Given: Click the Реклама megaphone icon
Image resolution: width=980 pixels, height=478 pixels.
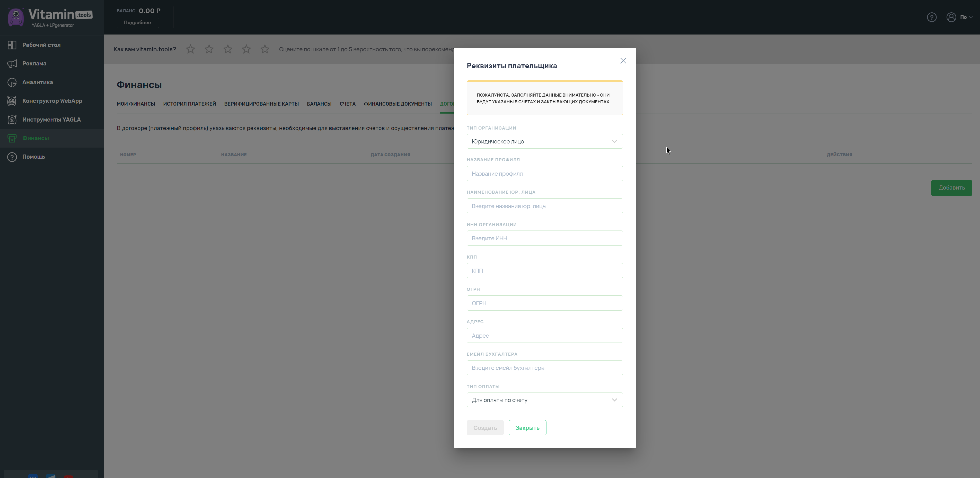Looking at the screenshot, I should pyautogui.click(x=12, y=64).
